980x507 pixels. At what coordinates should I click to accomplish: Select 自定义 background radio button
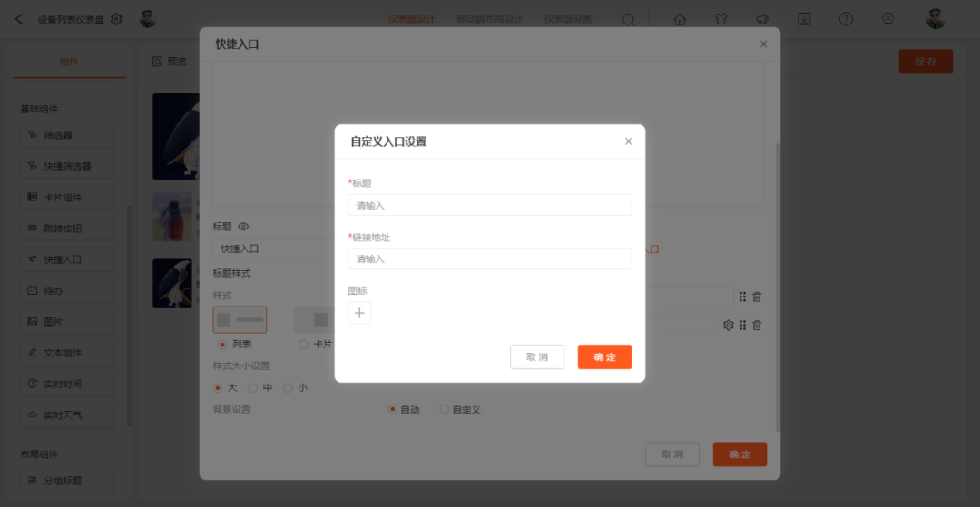(x=445, y=410)
